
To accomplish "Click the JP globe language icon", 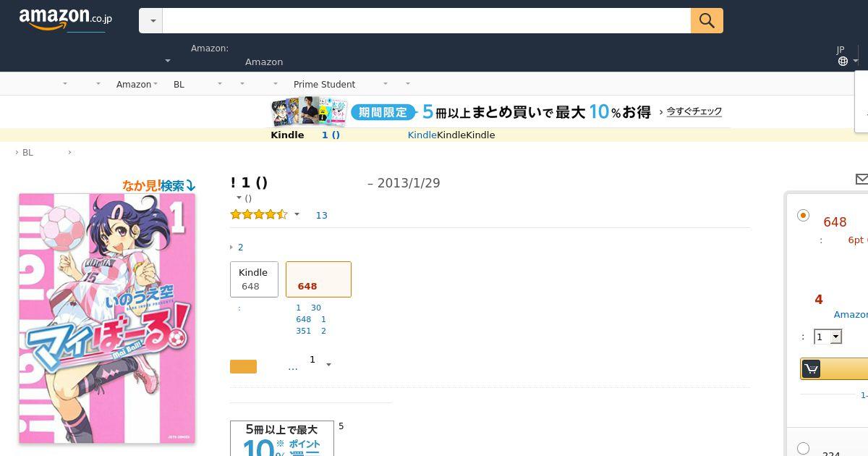I will 843,62.
